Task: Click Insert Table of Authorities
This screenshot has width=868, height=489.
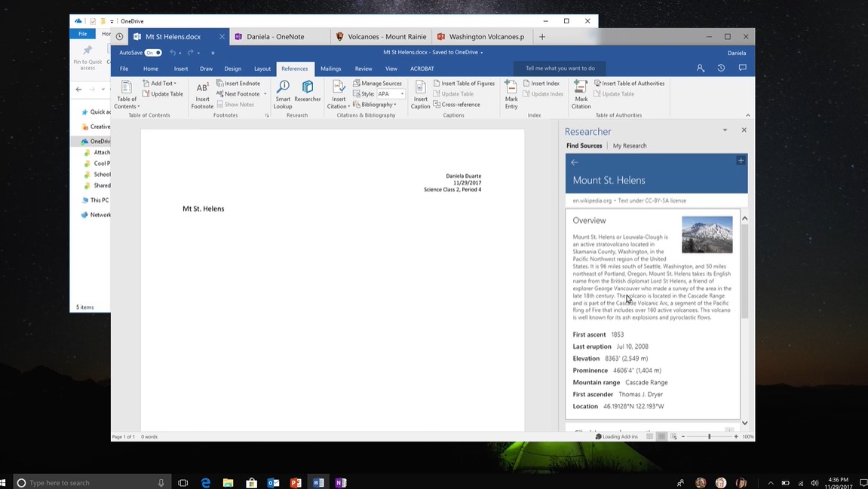Action: [x=630, y=84]
